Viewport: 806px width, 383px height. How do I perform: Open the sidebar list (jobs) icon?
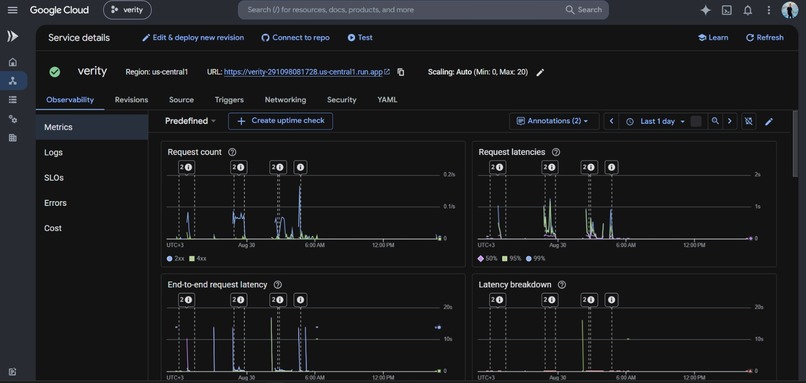pyautogui.click(x=13, y=100)
